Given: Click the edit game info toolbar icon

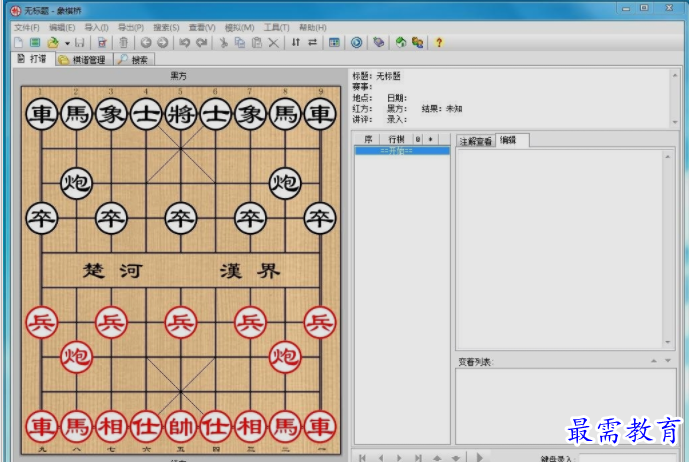Looking at the screenshot, I should click(x=102, y=43).
